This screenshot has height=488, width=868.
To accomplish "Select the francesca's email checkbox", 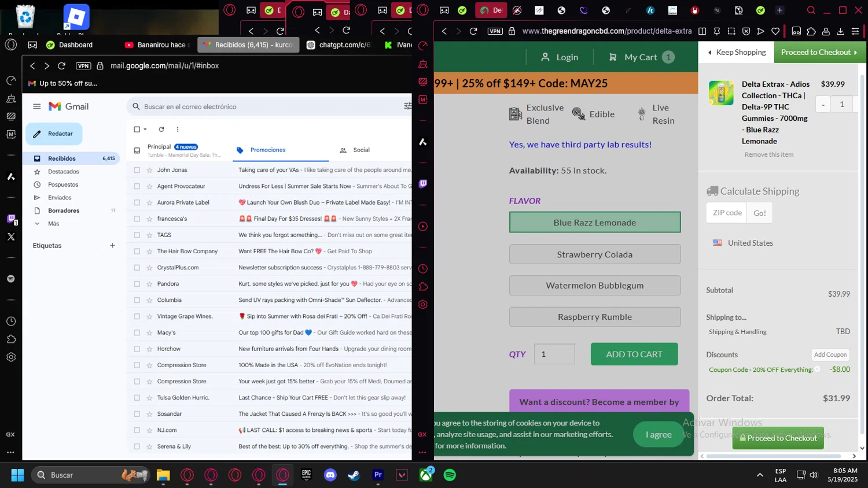I will pyautogui.click(x=137, y=219).
